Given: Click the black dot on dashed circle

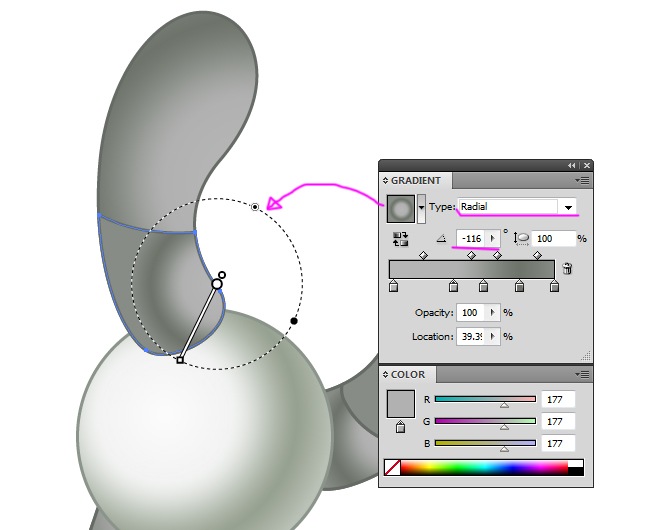Looking at the screenshot, I should click(x=294, y=321).
